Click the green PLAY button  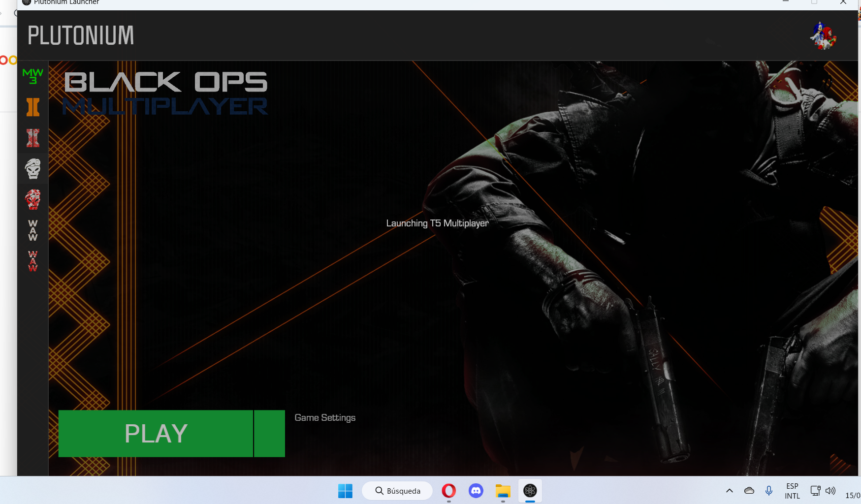[156, 434]
